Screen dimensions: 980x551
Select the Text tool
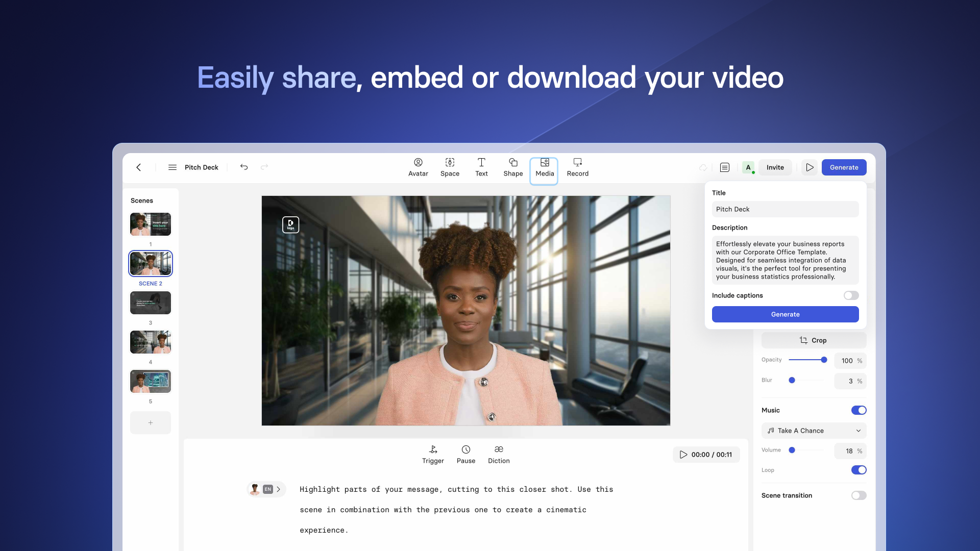pos(481,167)
